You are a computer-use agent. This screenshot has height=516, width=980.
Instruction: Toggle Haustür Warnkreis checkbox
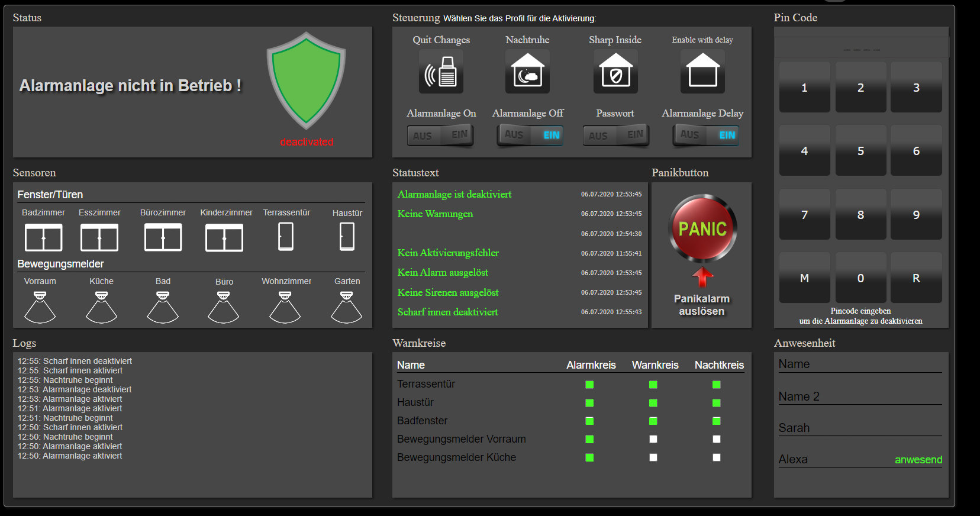pos(653,403)
